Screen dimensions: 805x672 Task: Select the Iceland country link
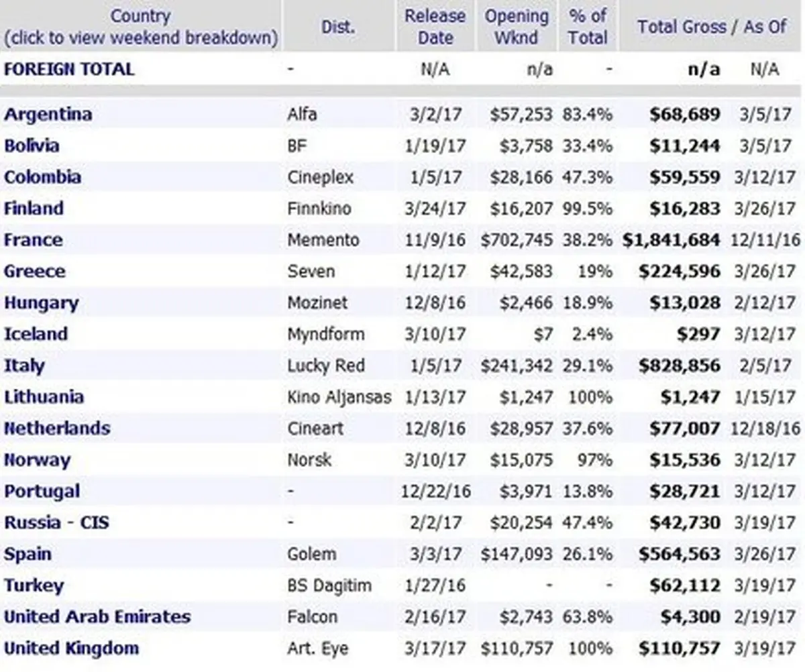36,334
